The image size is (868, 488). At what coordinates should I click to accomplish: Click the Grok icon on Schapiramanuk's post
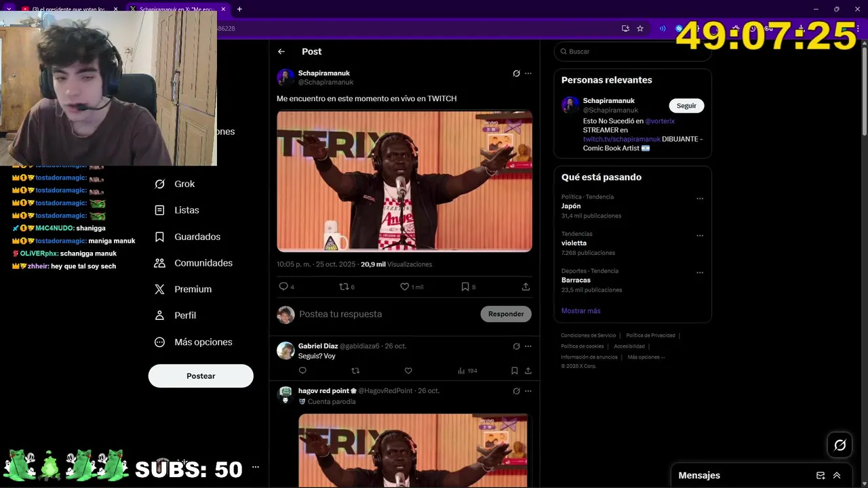click(516, 73)
